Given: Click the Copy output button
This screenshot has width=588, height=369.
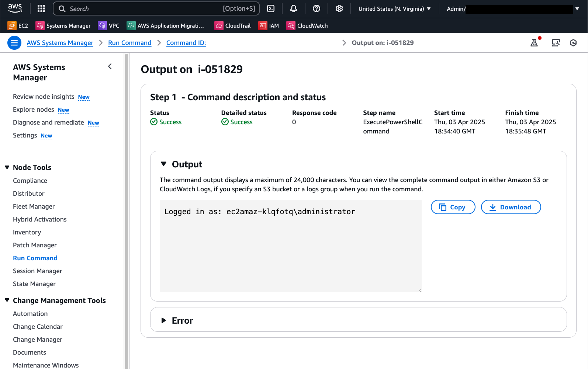Looking at the screenshot, I should (x=453, y=207).
